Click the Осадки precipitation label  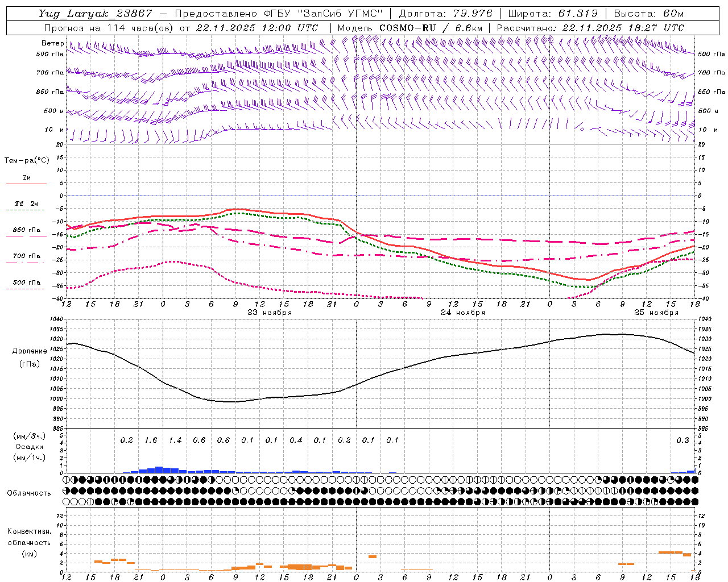point(30,447)
